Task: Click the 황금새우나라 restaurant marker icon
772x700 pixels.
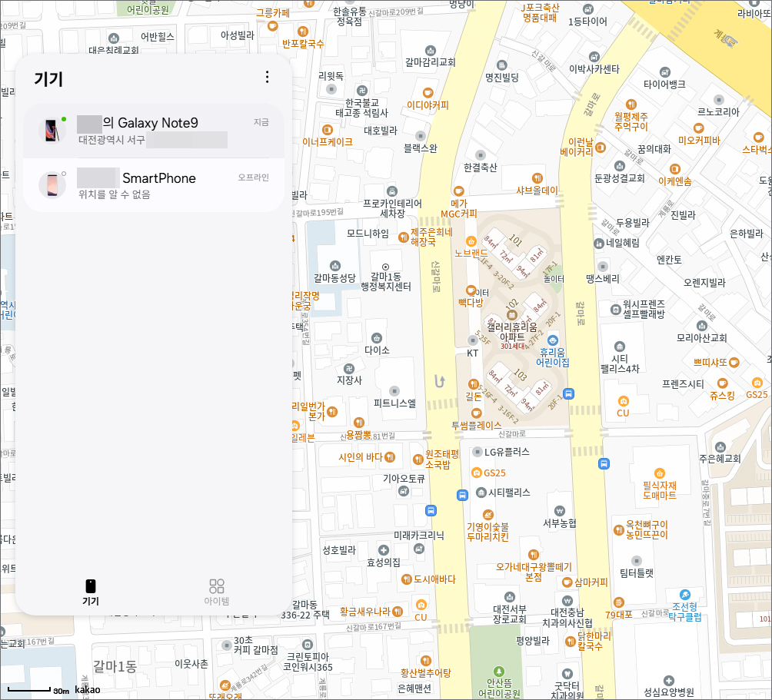Action: [x=398, y=612]
